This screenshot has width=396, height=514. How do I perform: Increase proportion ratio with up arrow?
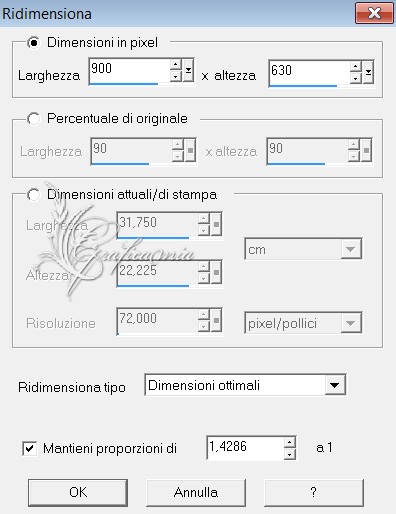click(290, 442)
